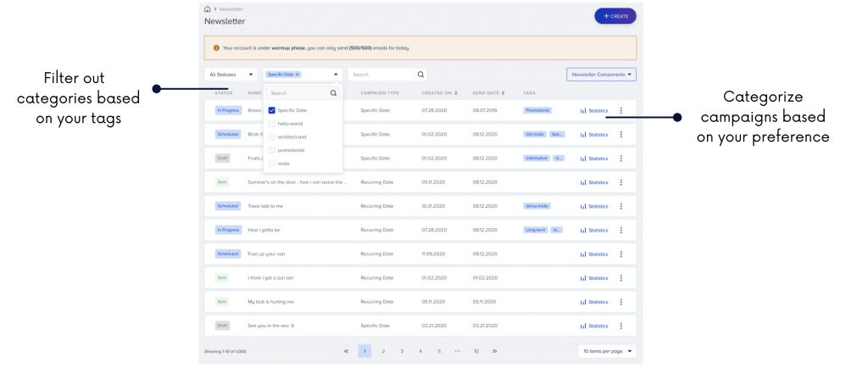Open the 10 items per page selector
This screenshot has width=868, height=368.
tap(607, 351)
